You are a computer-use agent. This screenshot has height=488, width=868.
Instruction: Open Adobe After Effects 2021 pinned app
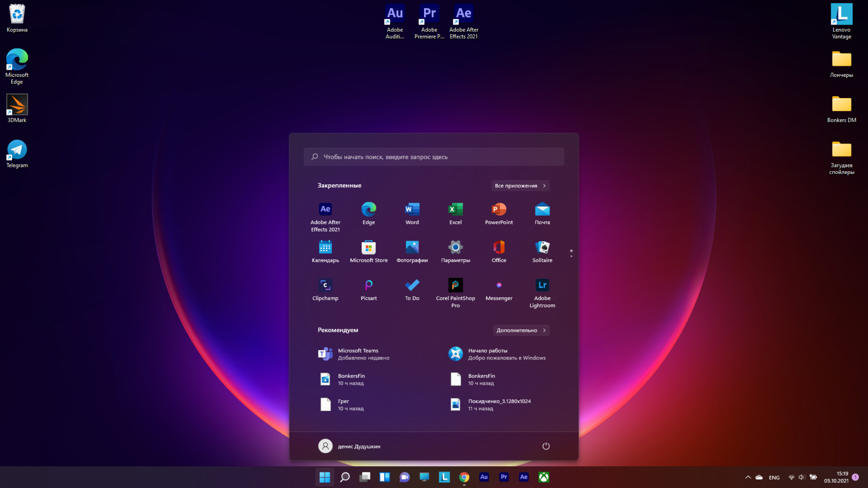coord(325,217)
